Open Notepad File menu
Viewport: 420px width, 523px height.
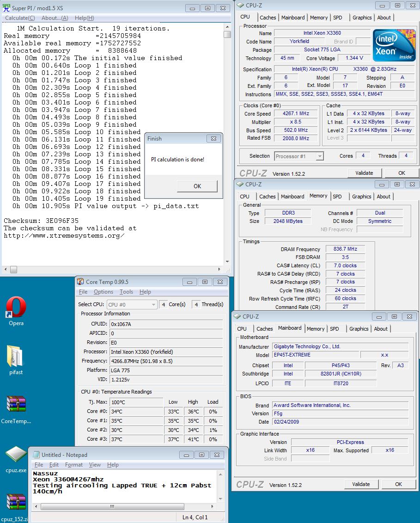(39, 465)
